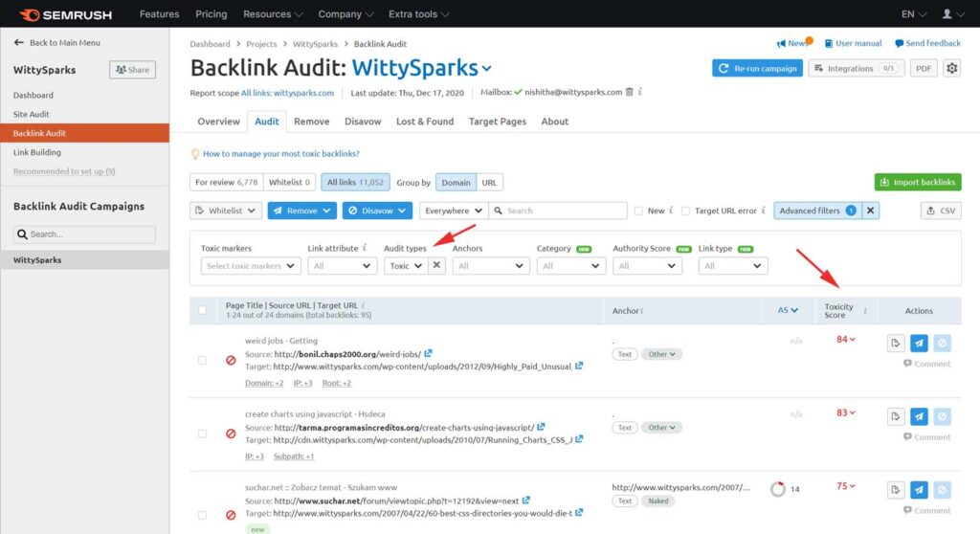Open external link for bonil.chaps2000.org source
Viewport: 980px width, 534px height.
(x=428, y=354)
